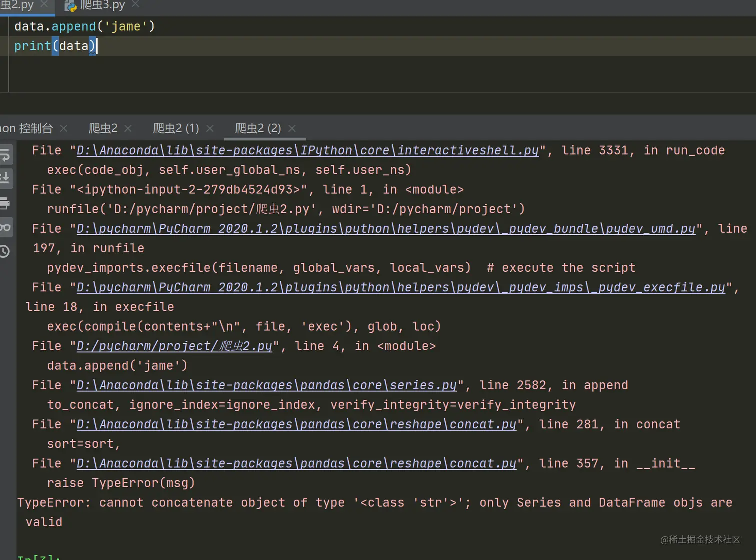The width and height of the screenshot is (756, 560).
Task: Toggle soft-wrap in the console output
Action: click(x=5, y=155)
